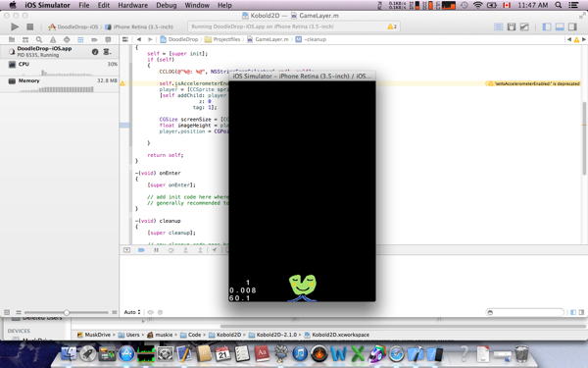Open the Test navigator diamond icon
Image resolution: width=588 pixels, height=368 pixels.
(x=67, y=39)
